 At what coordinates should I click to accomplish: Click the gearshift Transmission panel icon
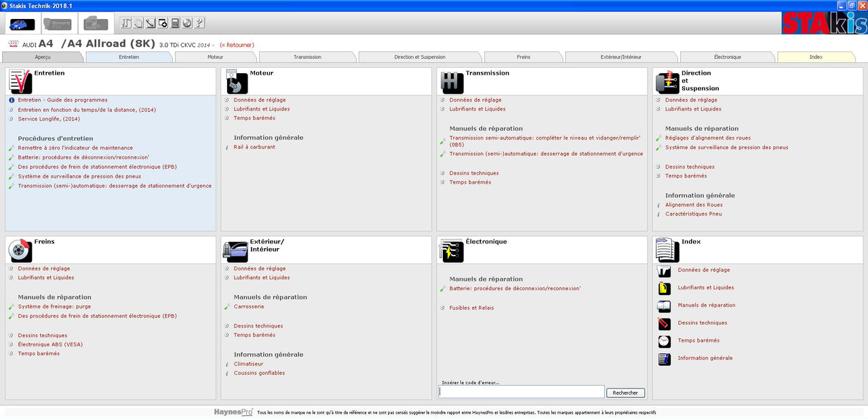tap(452, 82)
